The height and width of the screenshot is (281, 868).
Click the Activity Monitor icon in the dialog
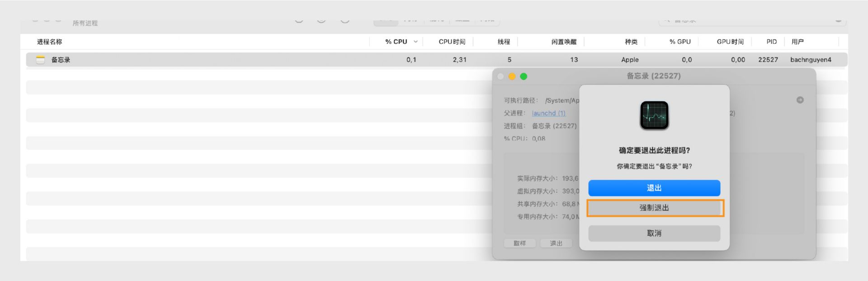654,115
